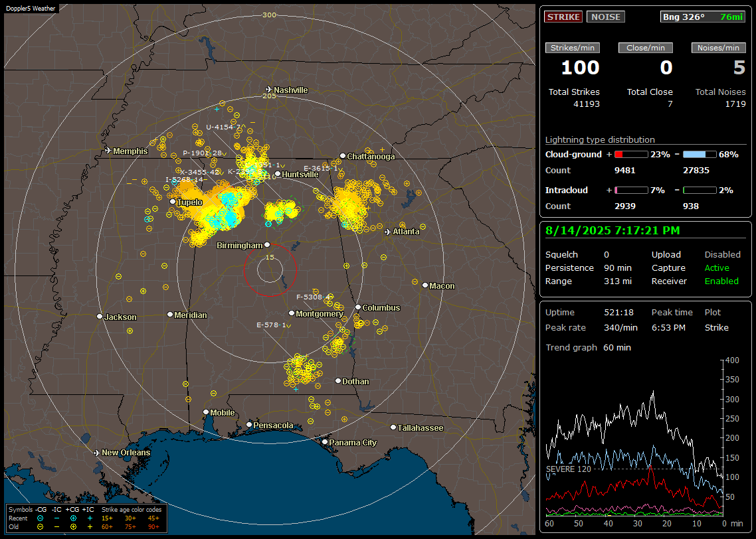Click the recent -CG symbol in legend
The width and height of the screenshot is (756, 539).
(40, 518)
